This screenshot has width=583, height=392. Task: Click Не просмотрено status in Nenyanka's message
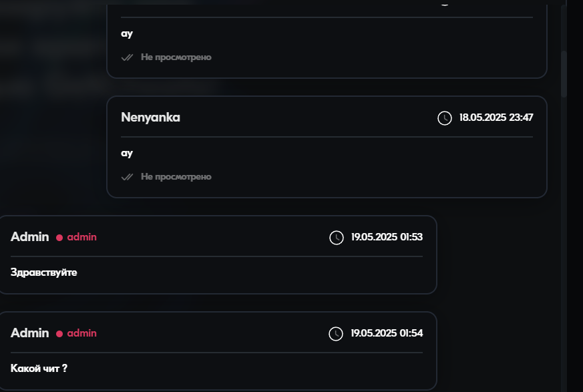(x=176, y=177)
